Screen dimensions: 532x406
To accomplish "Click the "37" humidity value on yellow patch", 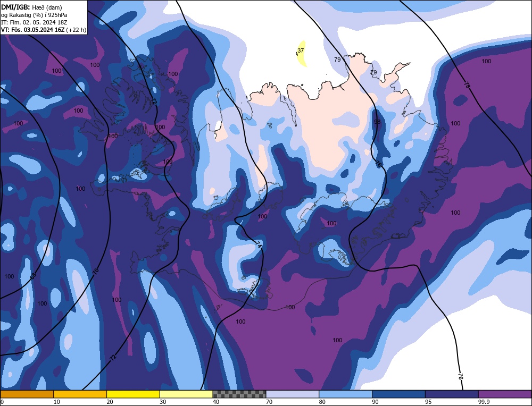I will point(301,50).
